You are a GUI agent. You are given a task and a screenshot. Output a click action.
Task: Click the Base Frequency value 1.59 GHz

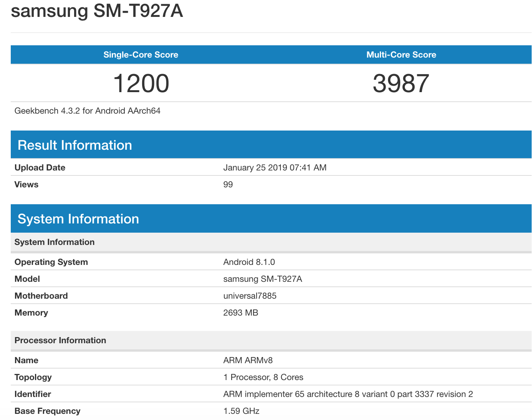click(x=241, y=411)
